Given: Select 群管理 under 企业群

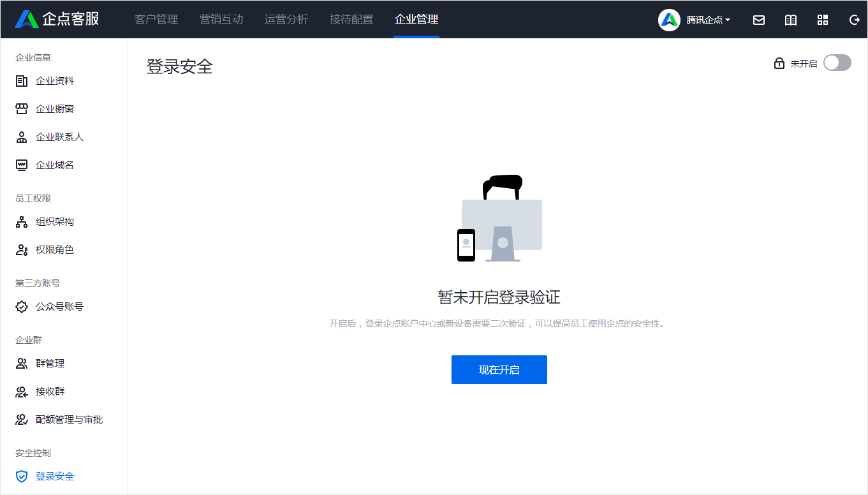Looking at the screenshot, I should pyautogui.click(x=50, y=364).
